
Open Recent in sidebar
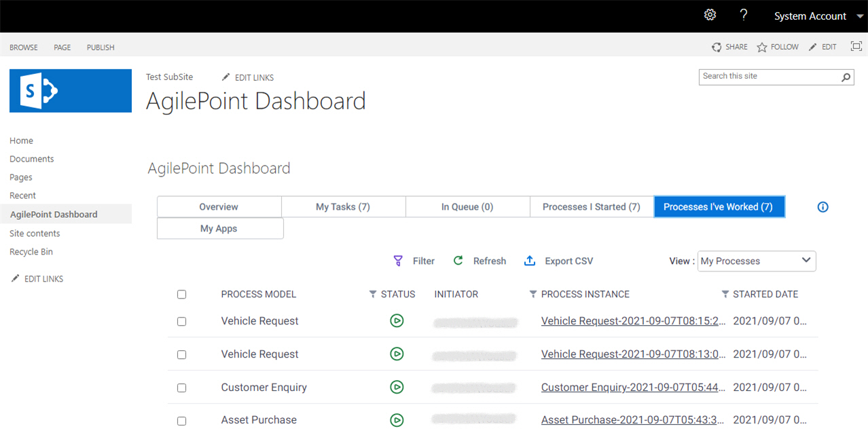(22, 195)
